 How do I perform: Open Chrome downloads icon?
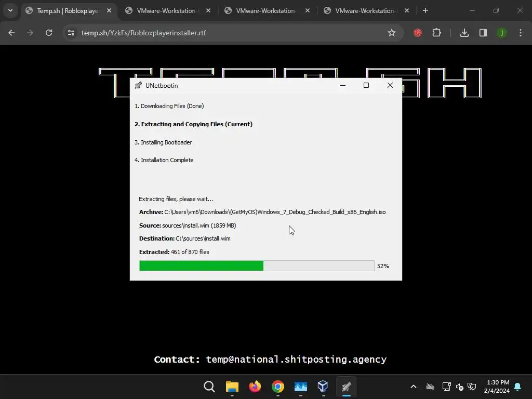464,33
